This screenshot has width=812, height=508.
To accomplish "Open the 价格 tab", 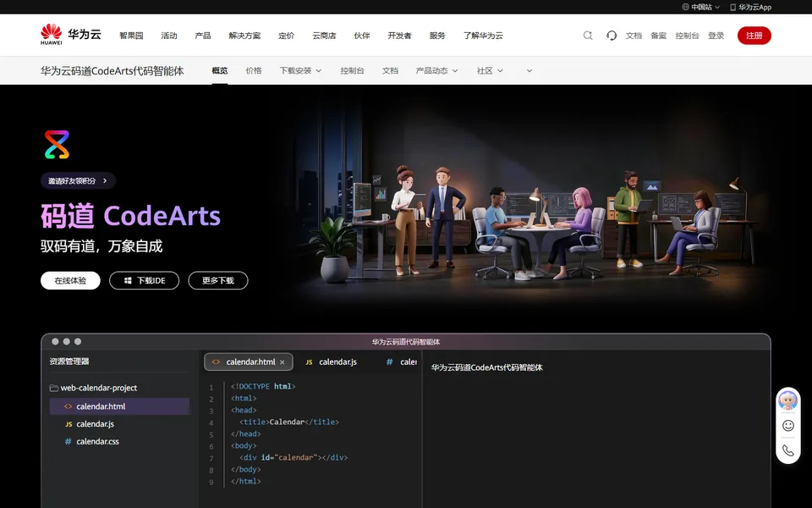I will click(254, 70).
